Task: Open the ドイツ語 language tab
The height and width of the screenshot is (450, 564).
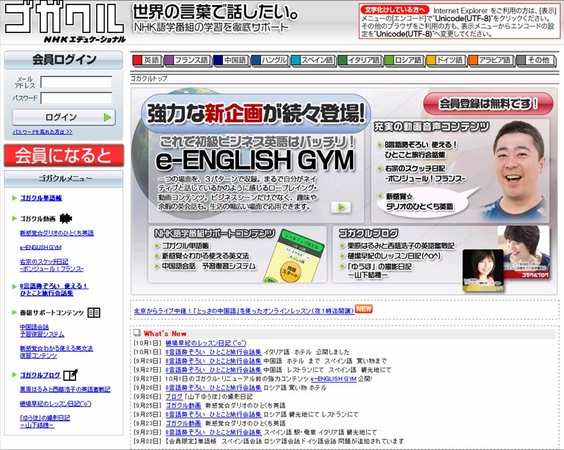Action: (x=446, y=60)
